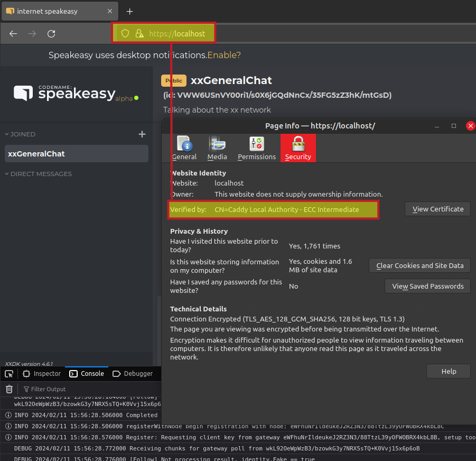Click the channel id text line
This screenshot has height=461, width=476.
[277, 95]
